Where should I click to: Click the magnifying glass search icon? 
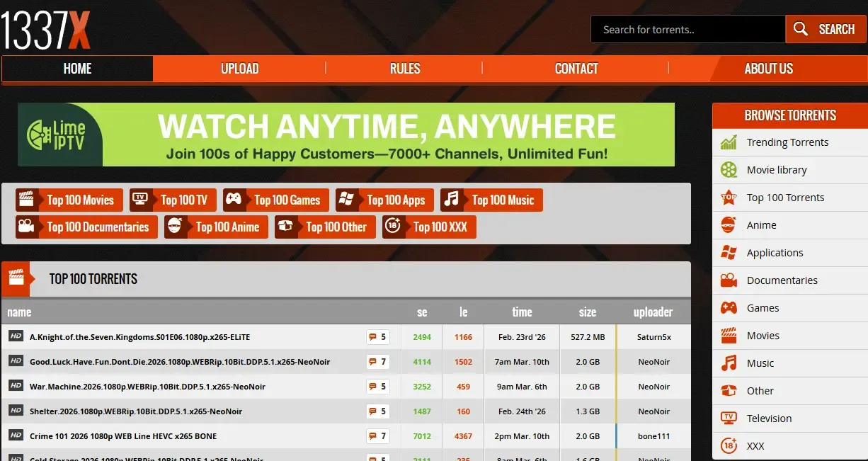[801, 29]
